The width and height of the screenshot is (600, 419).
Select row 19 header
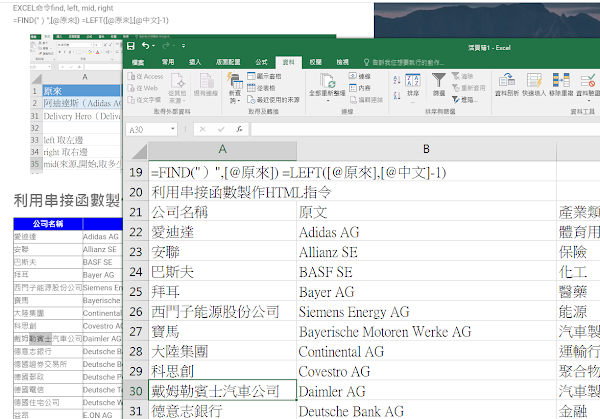(136, 172)
